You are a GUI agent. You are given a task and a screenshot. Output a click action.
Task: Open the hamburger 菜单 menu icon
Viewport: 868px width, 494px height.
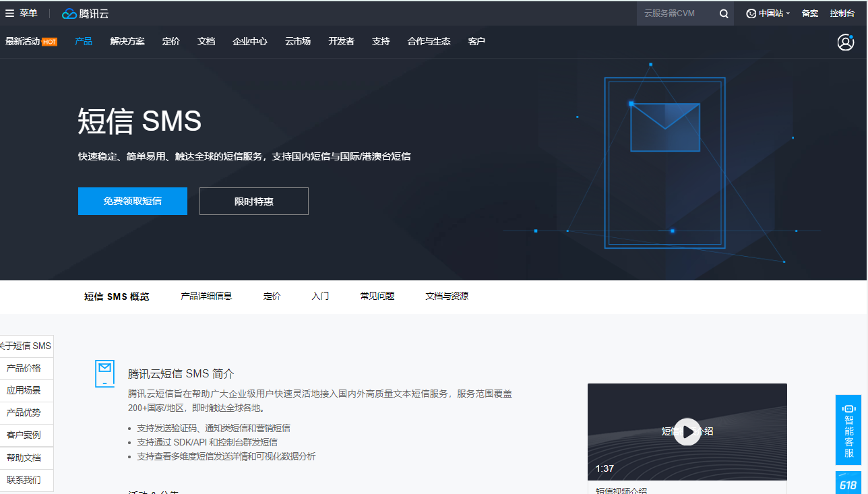pyautogui.click(x=10, y=13)
